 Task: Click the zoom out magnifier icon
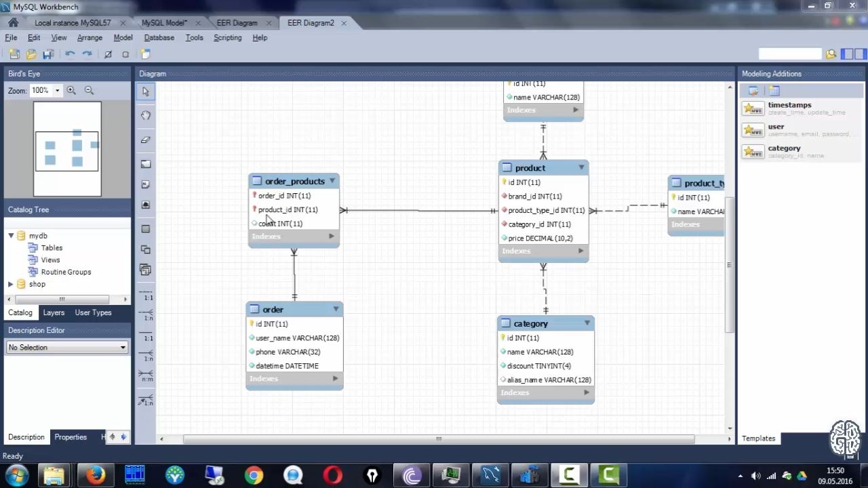point(89,90)
